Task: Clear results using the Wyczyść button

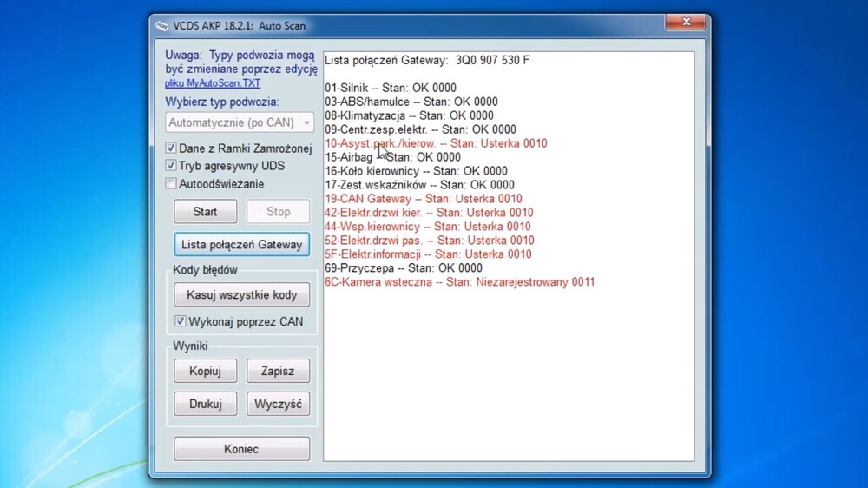Action: (278, 405)
